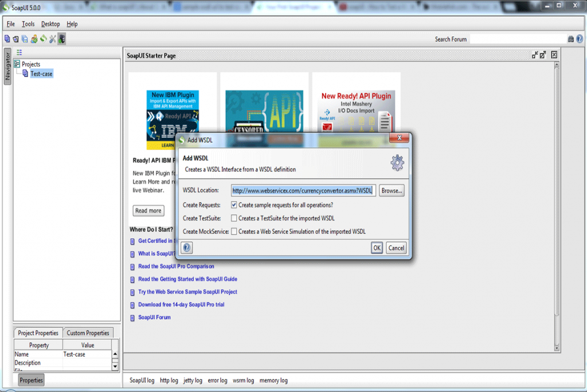Switch to Project Properties tab
Image resolution: width=587 pixels, height=392 pixels.
pyautogui.click(x=38, y=333)
